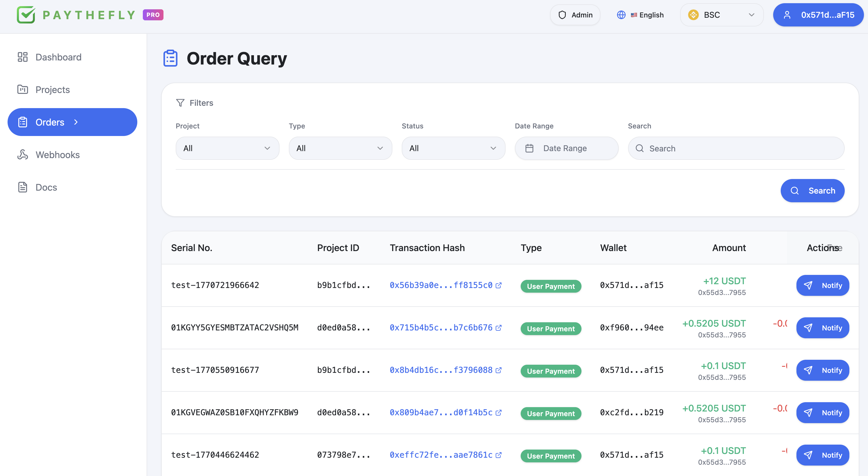
Task: Click the PayTheFly checkmark logo icon
Action: click(26, 15)
